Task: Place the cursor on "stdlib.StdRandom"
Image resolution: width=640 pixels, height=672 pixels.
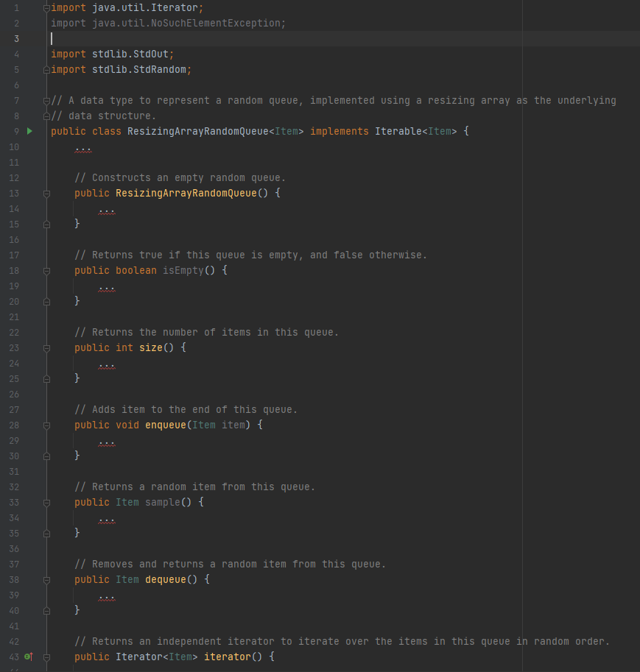Action: [x=139, y=69]
